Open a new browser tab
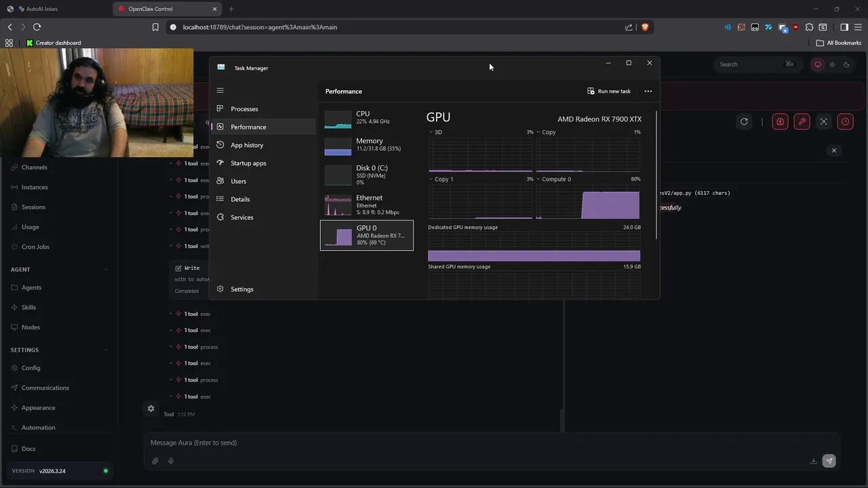The height and width of the screenshot is (488, 868). pyautogui.click(x=231, y=9)
